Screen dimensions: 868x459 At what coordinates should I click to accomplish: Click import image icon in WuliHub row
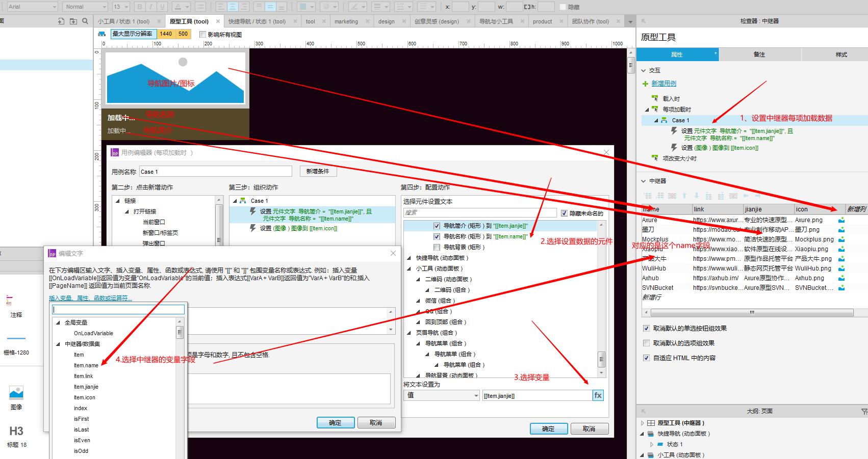click(x=841, y=268)
